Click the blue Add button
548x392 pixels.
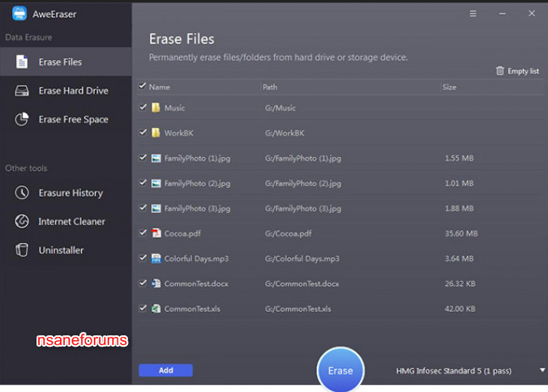(165, 370)
